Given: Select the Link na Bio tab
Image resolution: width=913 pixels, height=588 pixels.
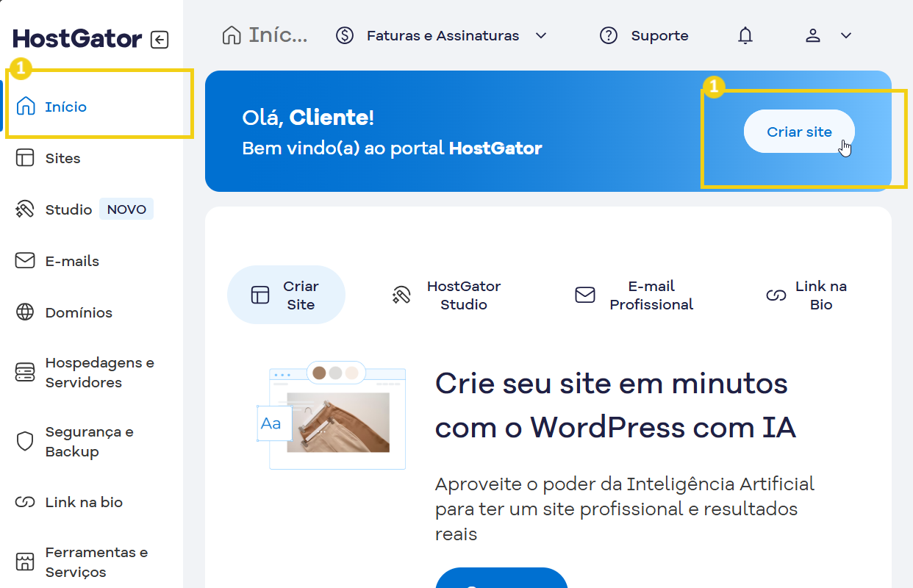Looking at the screenshot, I should [806, 295].
